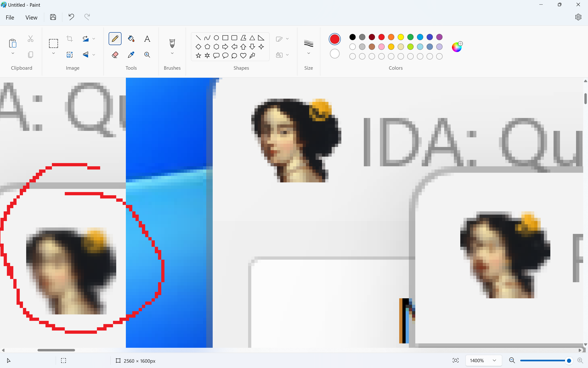Select the Pencil tool

[115, 39]
